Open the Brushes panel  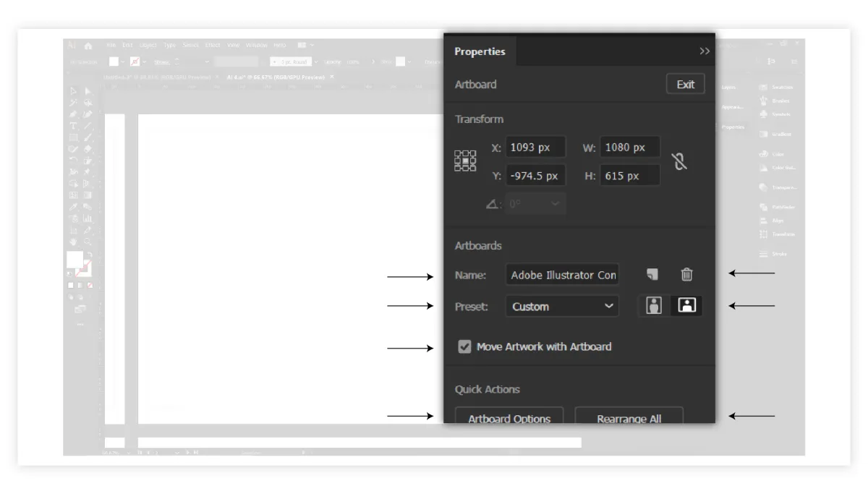(x=775, y=101)
